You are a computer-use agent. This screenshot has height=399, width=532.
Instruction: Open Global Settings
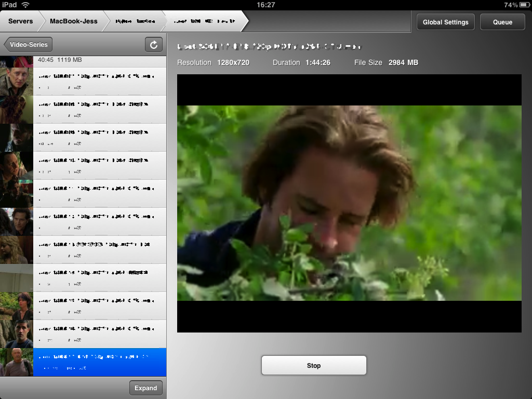click(x=445, y=22)
